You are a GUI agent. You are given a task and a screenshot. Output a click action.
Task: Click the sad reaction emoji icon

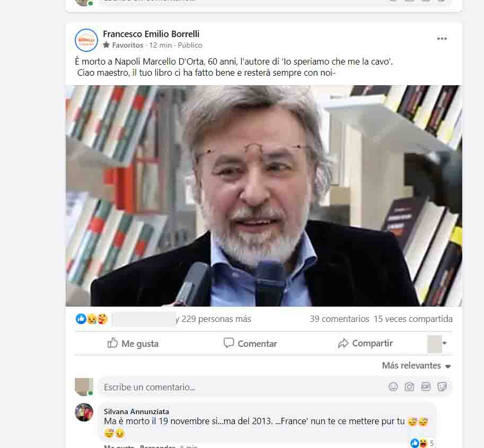coord(92,319)
